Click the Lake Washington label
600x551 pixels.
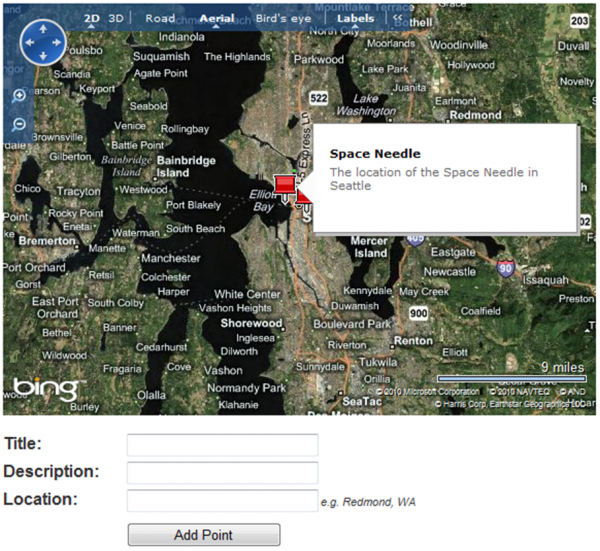[366, 105]
